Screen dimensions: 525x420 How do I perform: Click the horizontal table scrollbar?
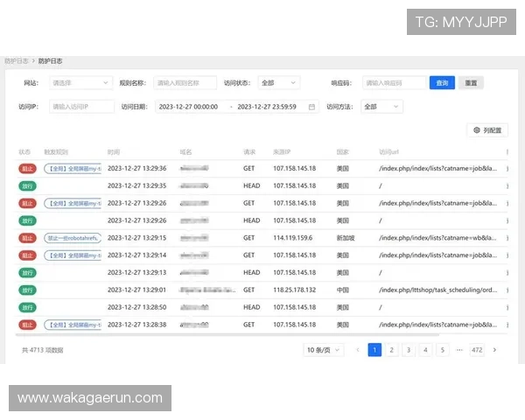click(x=227, y=334)
